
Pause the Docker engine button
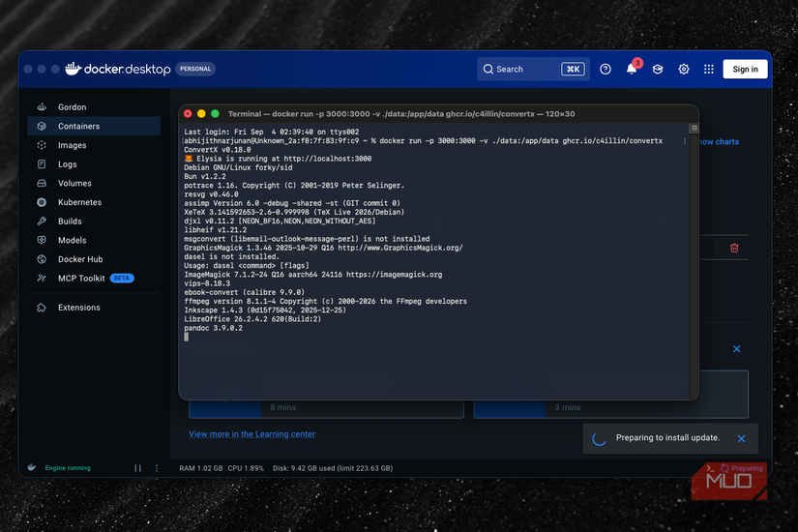point(138,468)
